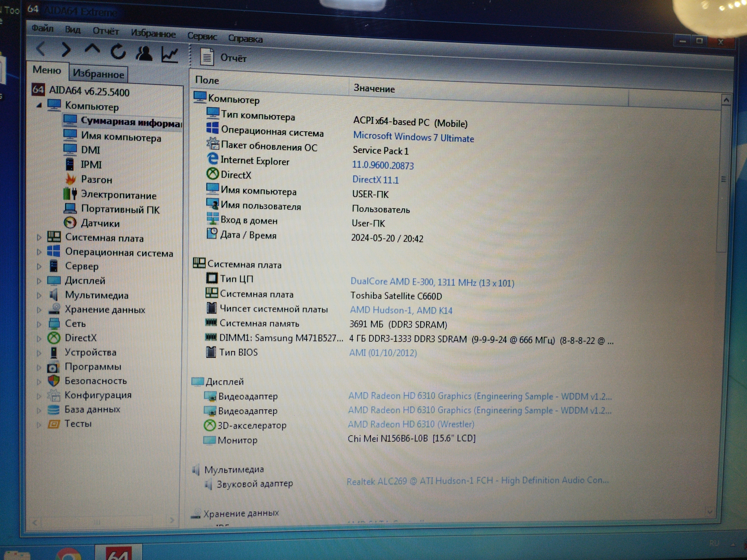The image size is (747, 560).
Task: Click 3D-акселератор icon in report
Action: pos(210,425)
